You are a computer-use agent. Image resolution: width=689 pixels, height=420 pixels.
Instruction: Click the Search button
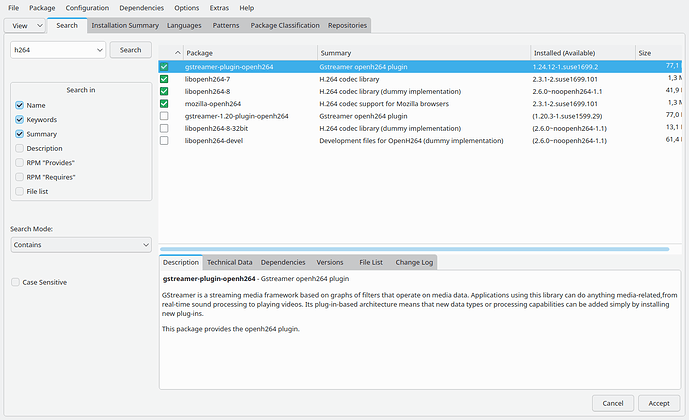coord(131,50)
